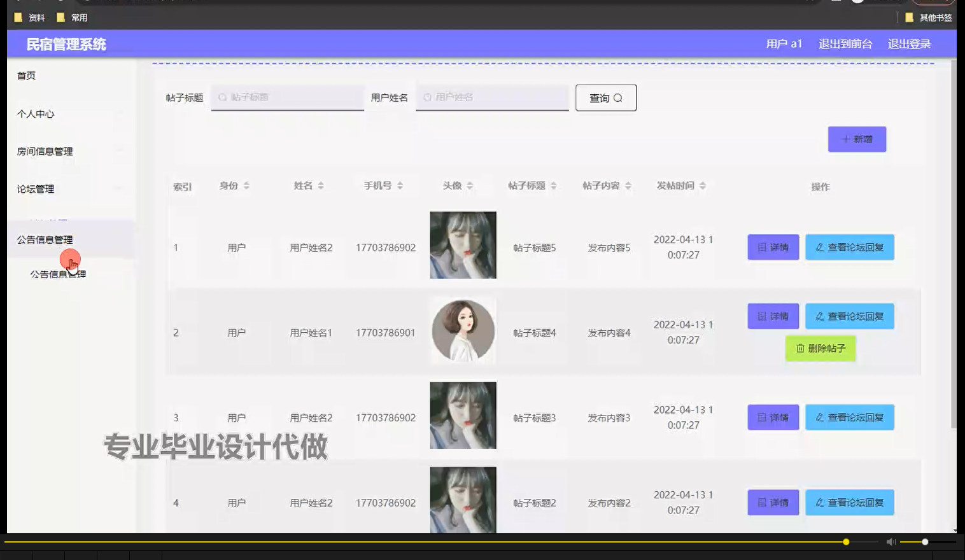Click the document icon on first row's 详情 button
This screenshot has width=965, height=560.
[763, 248]
